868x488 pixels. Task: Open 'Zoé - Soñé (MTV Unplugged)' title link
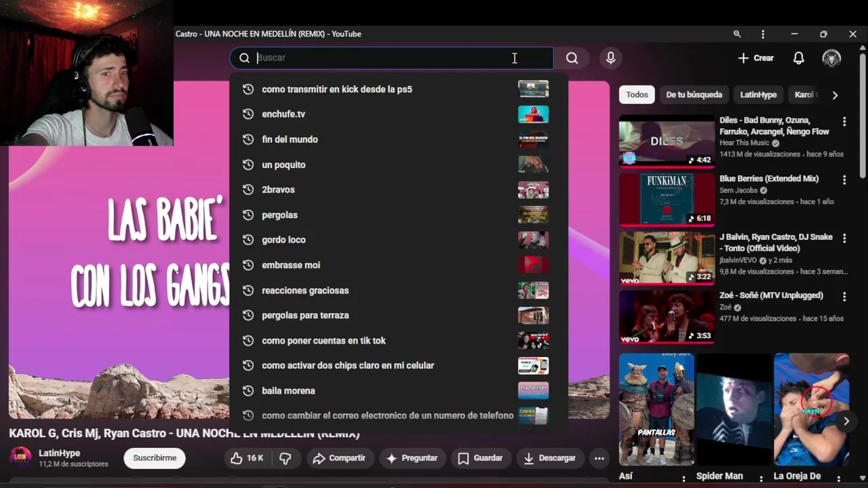(771, 296)
